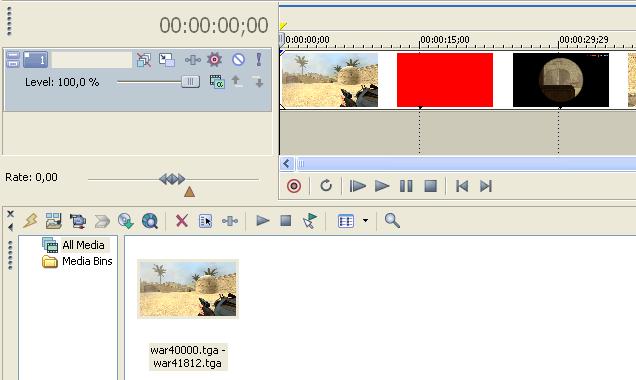This screenshot has height=380, width=636.
Task: Mute video track 1
Action: 238,60
